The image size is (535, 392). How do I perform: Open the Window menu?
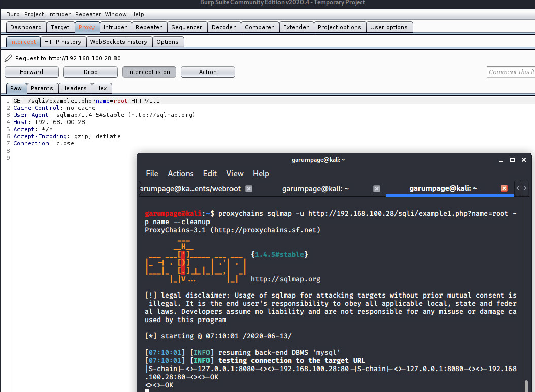(x=115, y=14)
